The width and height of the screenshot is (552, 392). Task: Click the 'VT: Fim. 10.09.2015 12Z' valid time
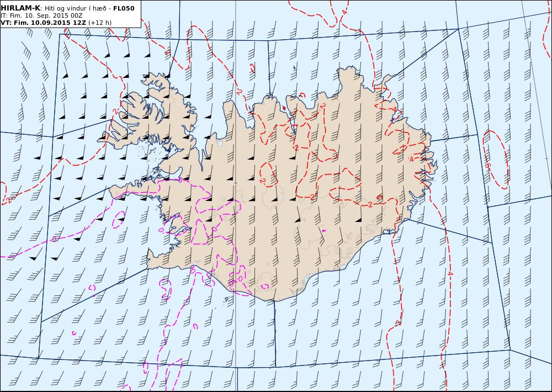(x=43, y=23)
